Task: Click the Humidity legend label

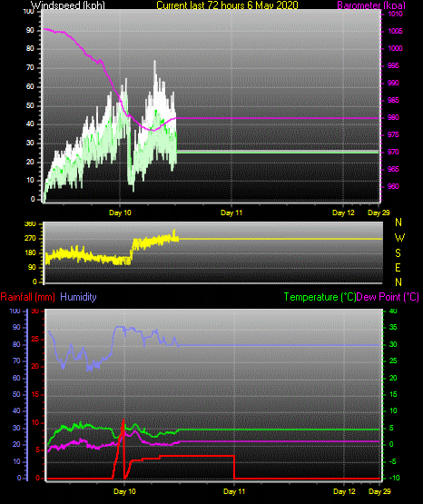Action: tap(78, 297)
